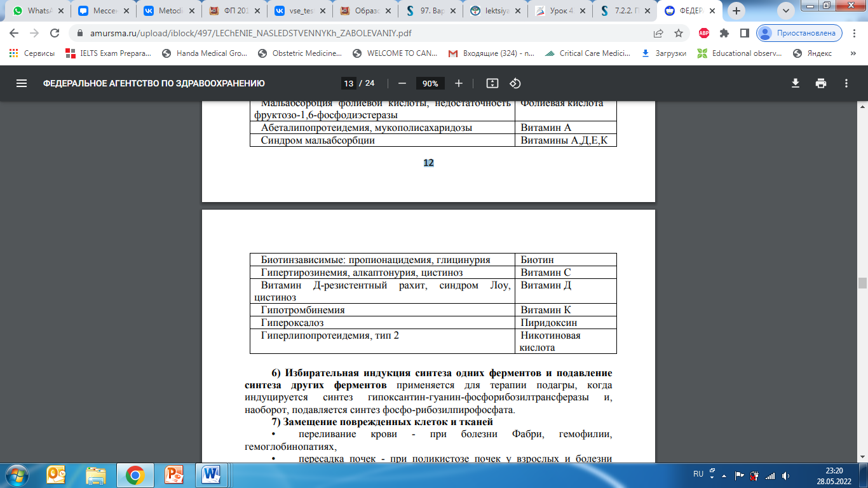Open the Gmail Входящие (324) bookmark
Screen dimensions: 868x488
491,53
